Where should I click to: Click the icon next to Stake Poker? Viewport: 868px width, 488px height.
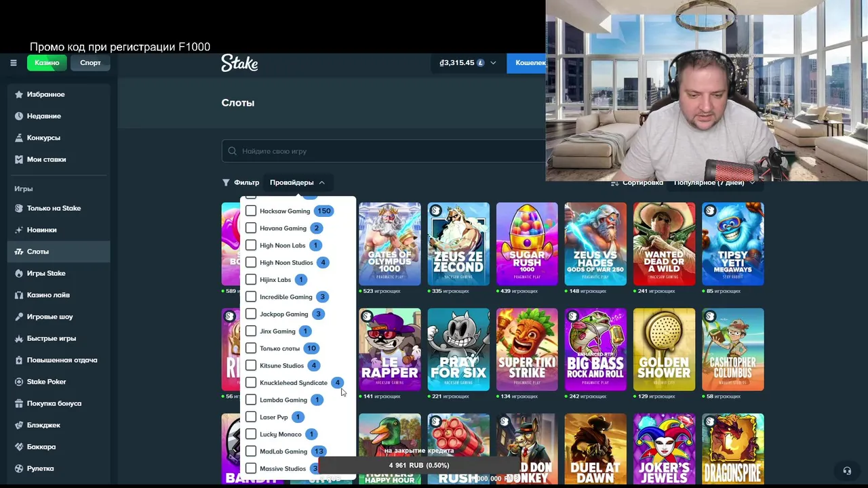tap(19, 382)
